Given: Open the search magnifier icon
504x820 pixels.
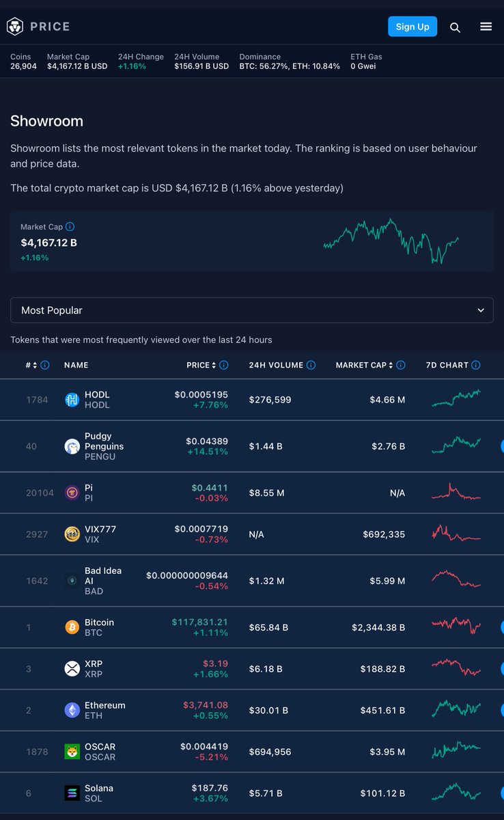Looking at the screenshot, I should (x=455, y=27).
